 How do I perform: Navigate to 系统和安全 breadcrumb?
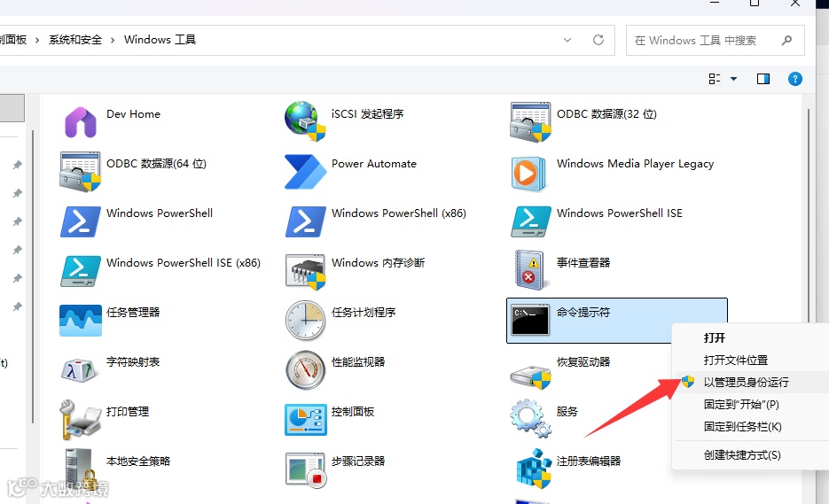(75, 40)
